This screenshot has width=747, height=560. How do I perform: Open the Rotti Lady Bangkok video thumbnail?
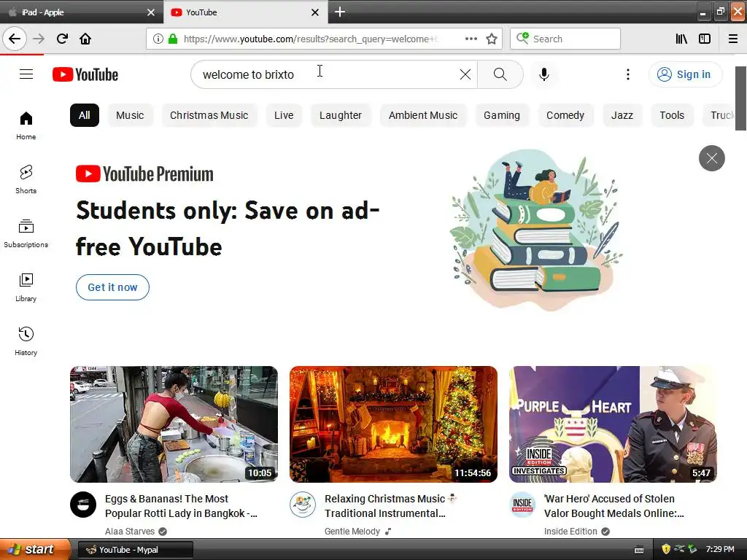click(x=174, y=424)
